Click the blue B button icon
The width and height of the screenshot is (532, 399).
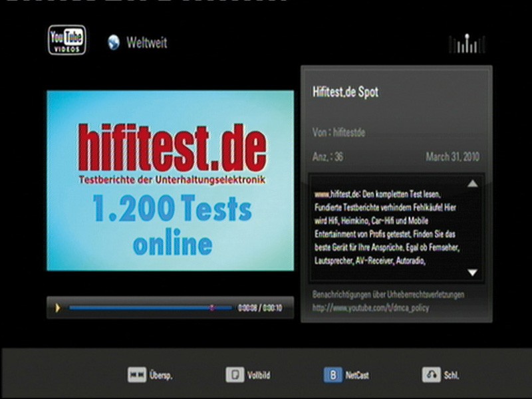tap(333, 375)
